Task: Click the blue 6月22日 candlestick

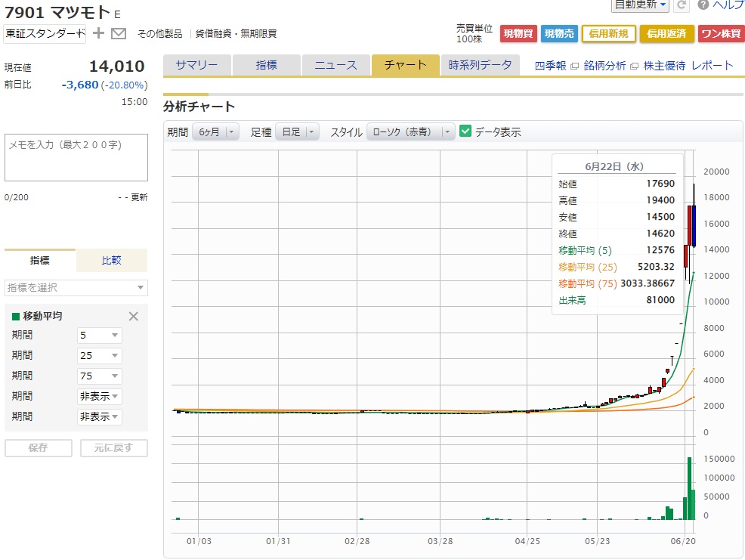Action: point(694,226)
